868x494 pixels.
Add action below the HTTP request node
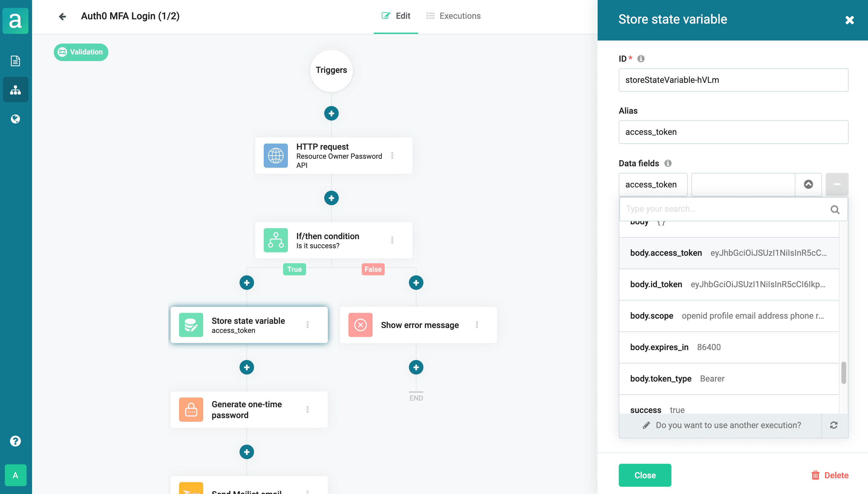[331, 198]
